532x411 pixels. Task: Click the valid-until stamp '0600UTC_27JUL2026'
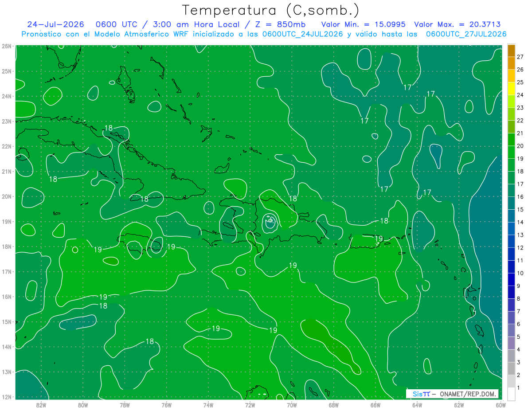tap(466, 34)
